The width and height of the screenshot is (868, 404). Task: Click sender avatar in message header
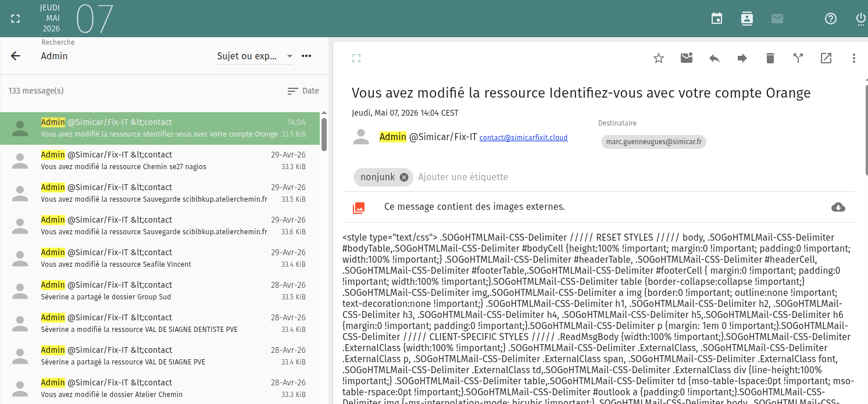[361, 137]
